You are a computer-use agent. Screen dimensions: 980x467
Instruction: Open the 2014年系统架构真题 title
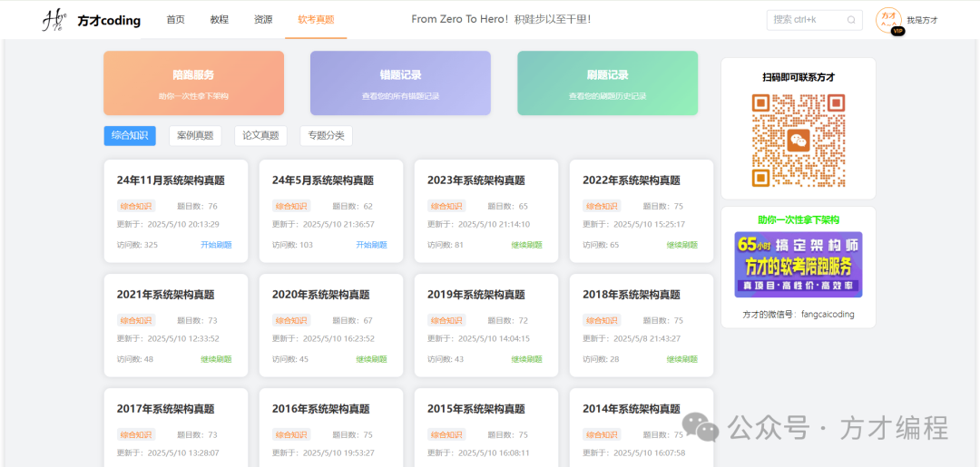tap(632, 409)
